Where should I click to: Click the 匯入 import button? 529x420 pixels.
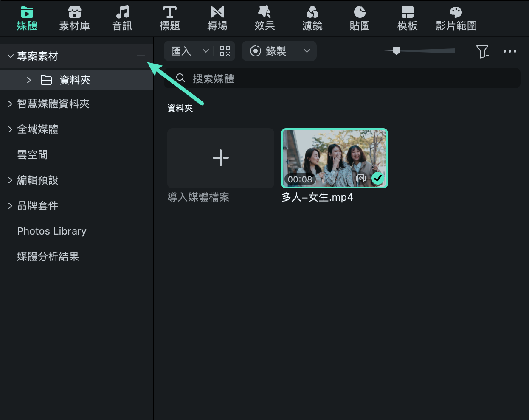point(181,51)
